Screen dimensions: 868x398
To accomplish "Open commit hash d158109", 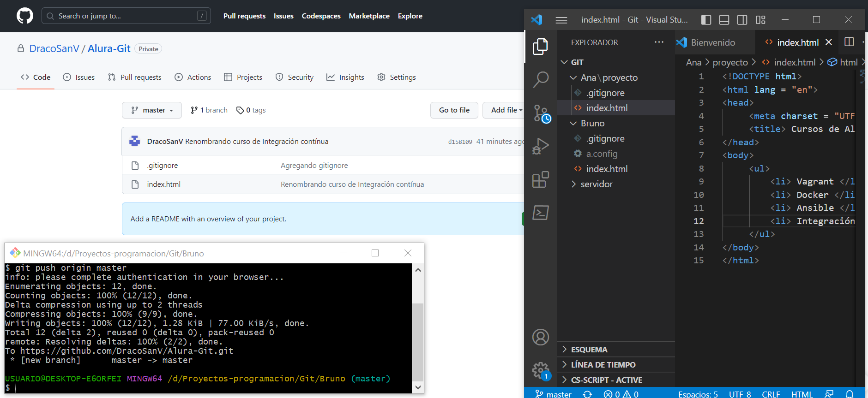I will point(460,142).
